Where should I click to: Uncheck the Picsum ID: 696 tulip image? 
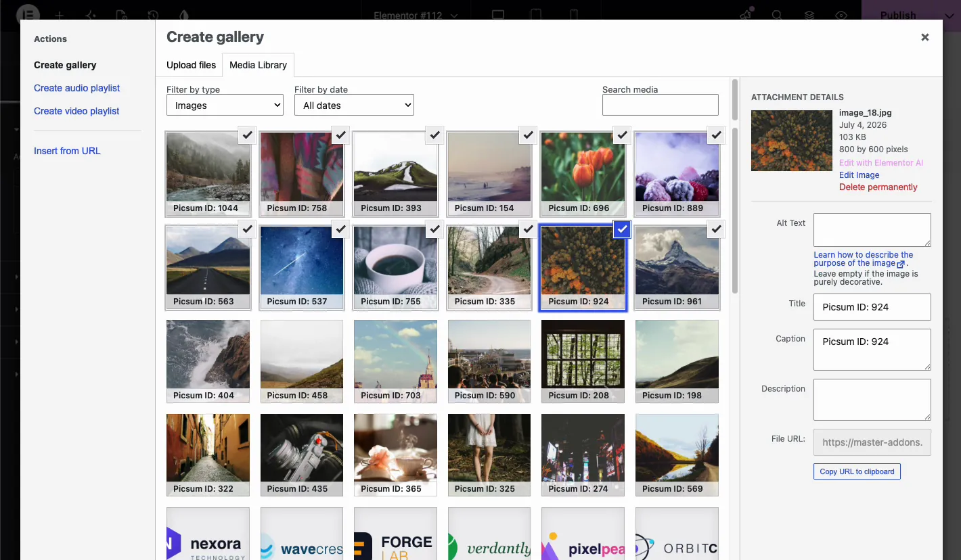623,135
